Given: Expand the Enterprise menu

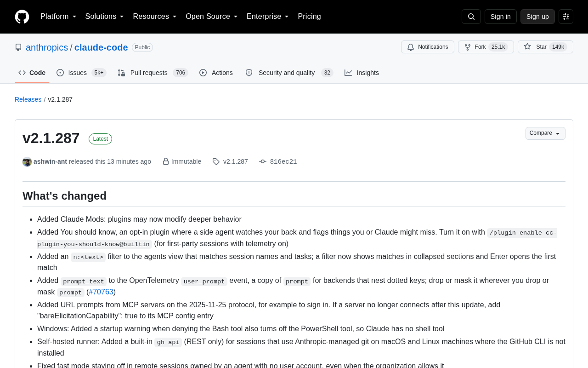Looking at the screenshot, I should [x=268, y=17].
